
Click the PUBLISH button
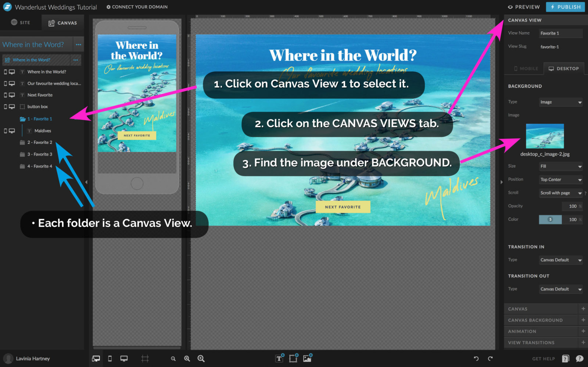point(565,7)
